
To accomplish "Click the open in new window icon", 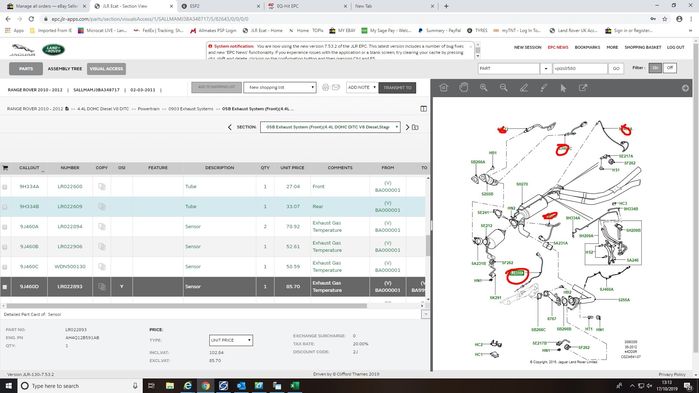I will point(583,88).
